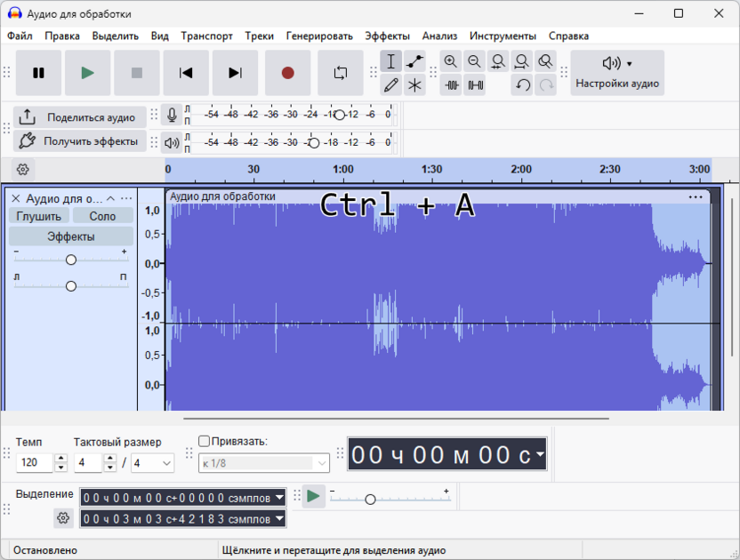This screenshot has height=560, width=740.
Task: Open time signature denominator dropdown
Action: coord(153,463)
